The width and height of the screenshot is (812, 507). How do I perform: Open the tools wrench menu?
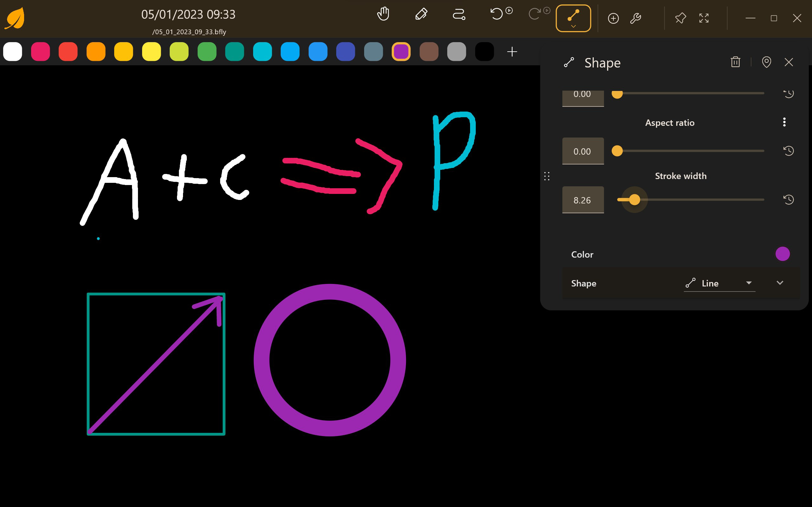pos(636,18)
